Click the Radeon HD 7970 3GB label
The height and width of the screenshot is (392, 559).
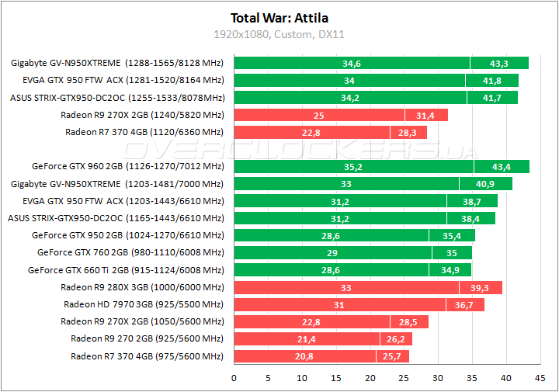click(x=143, y=304)
